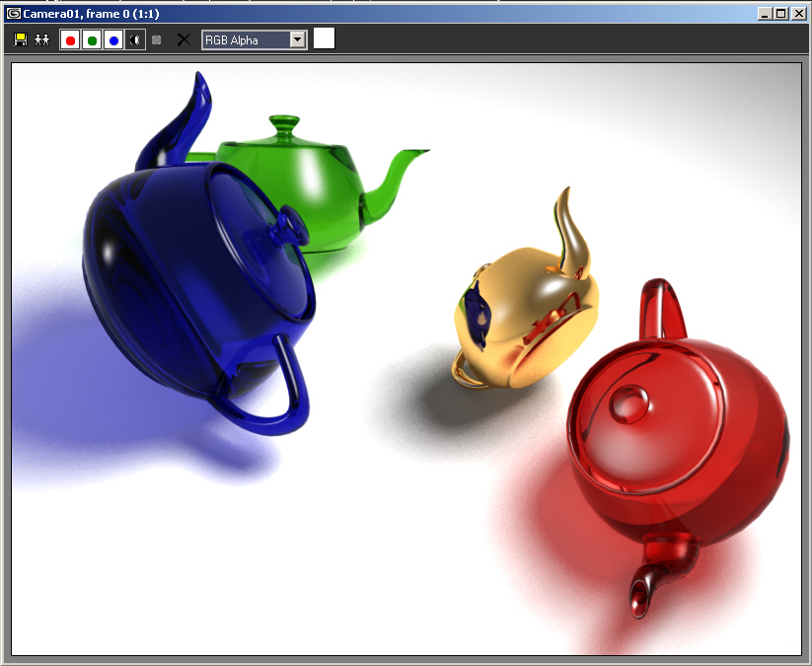This screenshot has height=666, width=812.
Task: Clear the rendered image with the X icon
Action: [184, 39]
